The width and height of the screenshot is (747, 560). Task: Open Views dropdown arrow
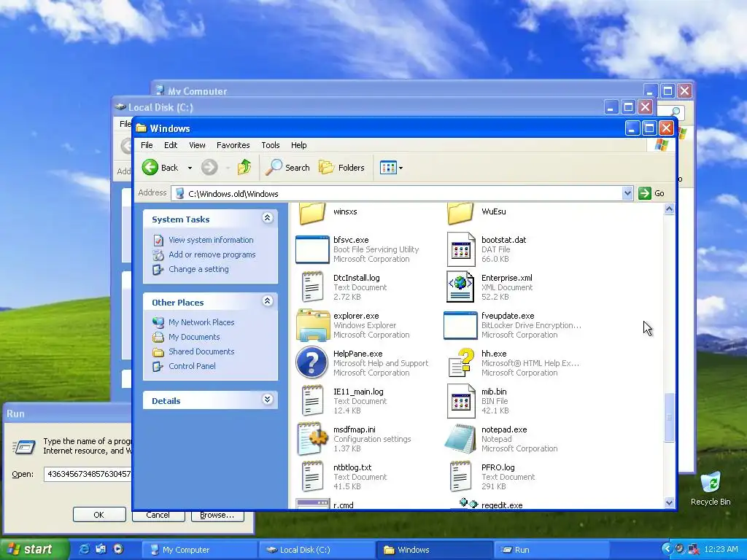[400, 168]
